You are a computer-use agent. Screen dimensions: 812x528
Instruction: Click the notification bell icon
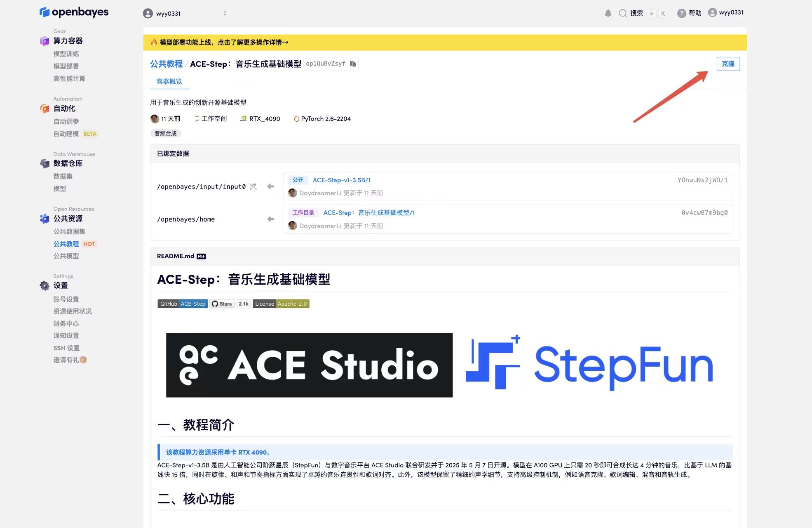click(608, 13)
